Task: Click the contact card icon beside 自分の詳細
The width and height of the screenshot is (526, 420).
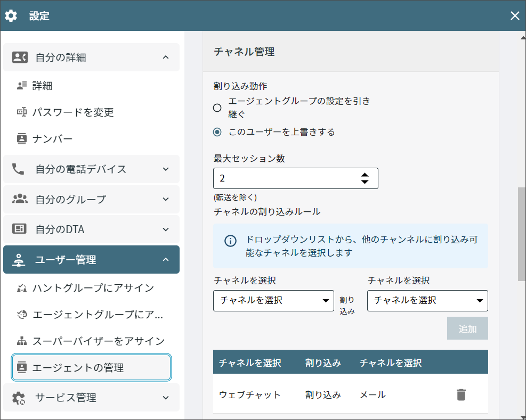Action: pyautogui.click(x=20, y=57)
